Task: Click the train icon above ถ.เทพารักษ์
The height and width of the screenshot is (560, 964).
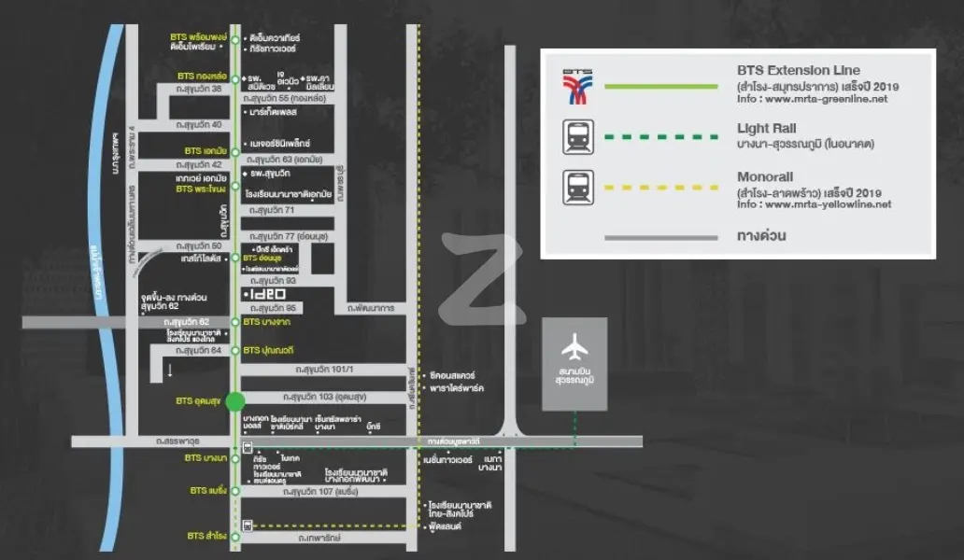Action: (248, 525)
